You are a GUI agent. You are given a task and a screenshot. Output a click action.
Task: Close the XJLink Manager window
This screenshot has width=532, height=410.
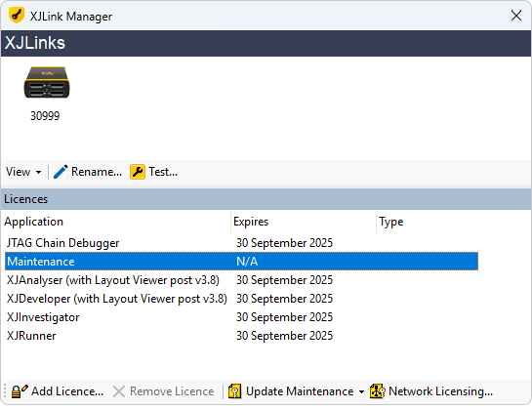(x=516, y=16)
